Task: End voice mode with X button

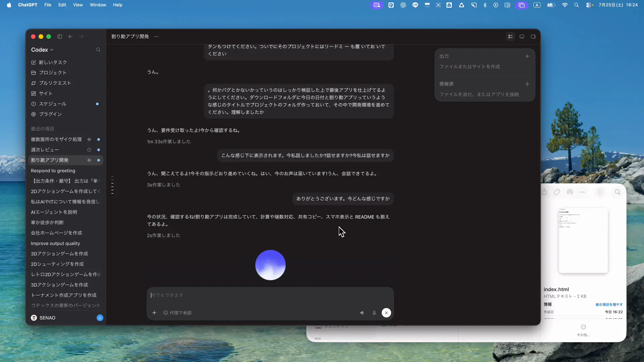Action: pos(386,313)
